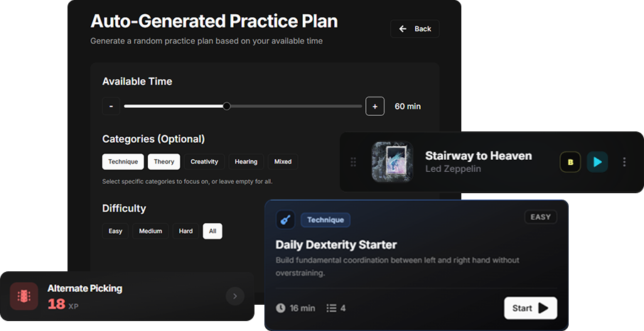Click the Auto-Generated Practice Plan heading
Screen dimensions: 644x331
[x=214, y=21]
